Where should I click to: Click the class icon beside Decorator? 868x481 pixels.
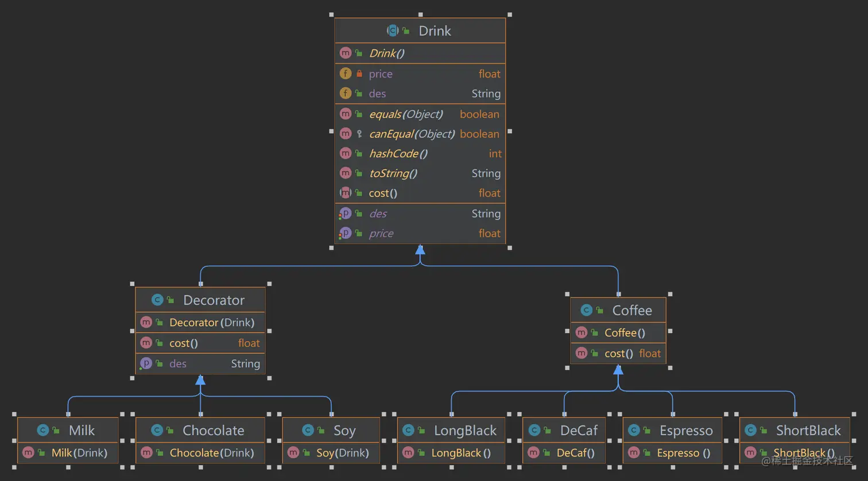pos(157,300)
